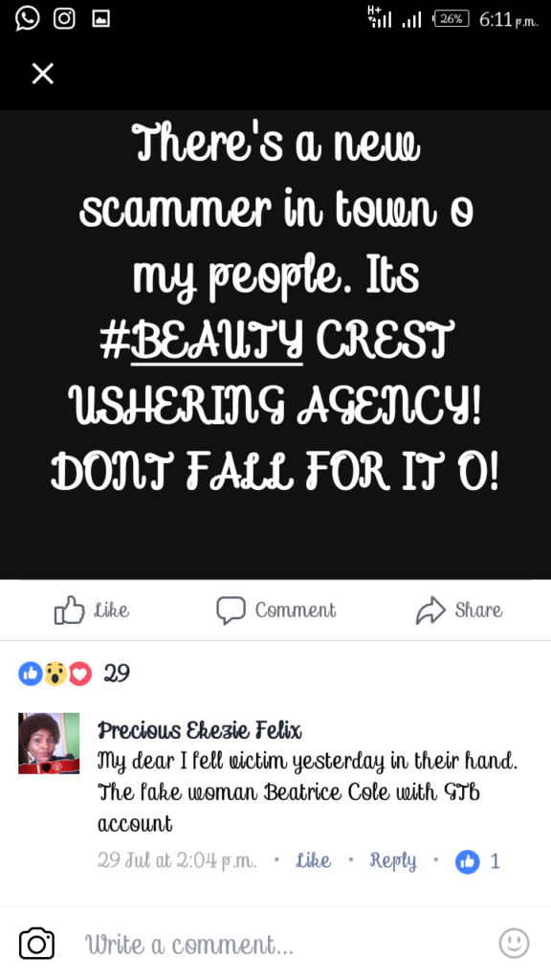Screen dimensions: 551x980
Task: Like the comment by Precious Ekezie Felix
Action: (313, 860)
